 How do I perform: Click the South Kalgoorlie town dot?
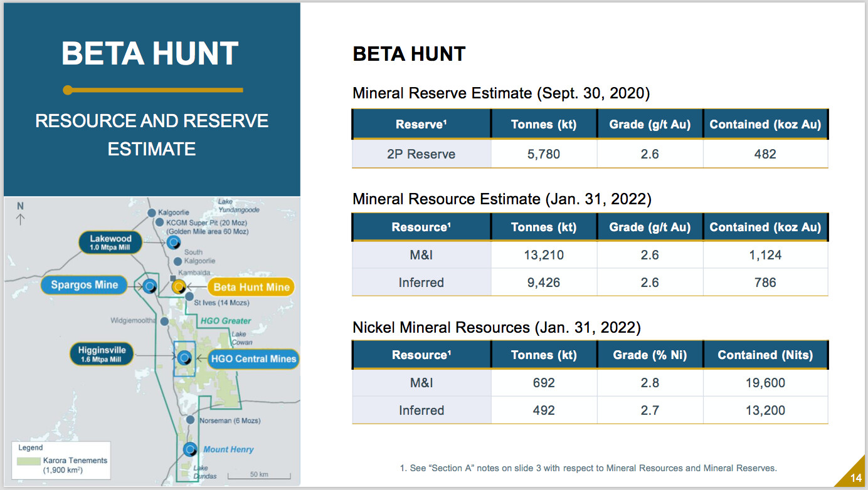coord(178,261)
